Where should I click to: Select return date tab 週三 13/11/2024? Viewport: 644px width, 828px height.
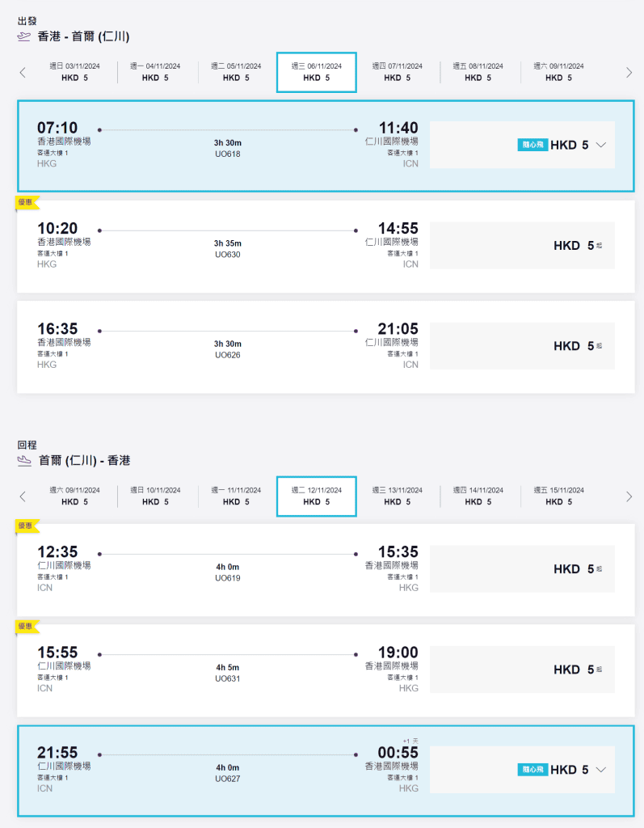coord(397,496)
